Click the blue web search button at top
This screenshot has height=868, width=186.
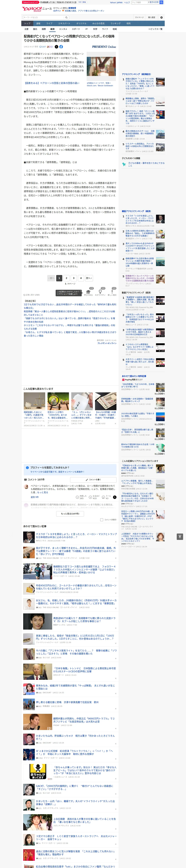click(x=161, y=2)
